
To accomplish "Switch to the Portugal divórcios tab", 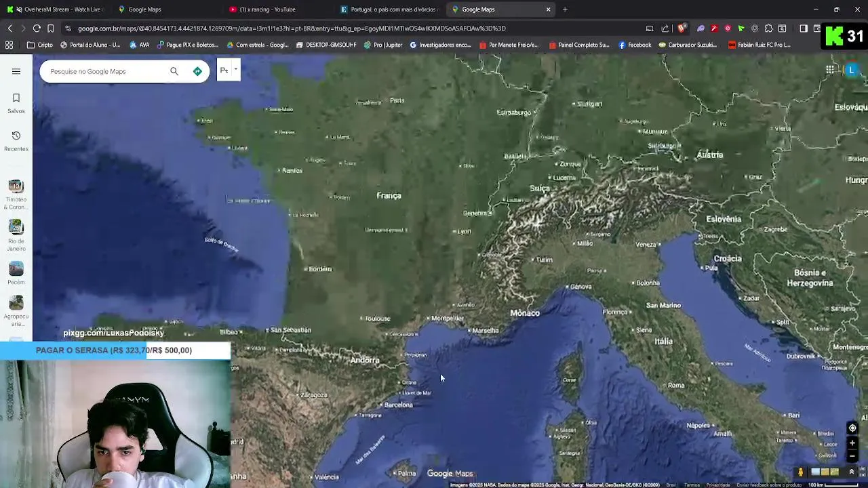I will 389,9.
